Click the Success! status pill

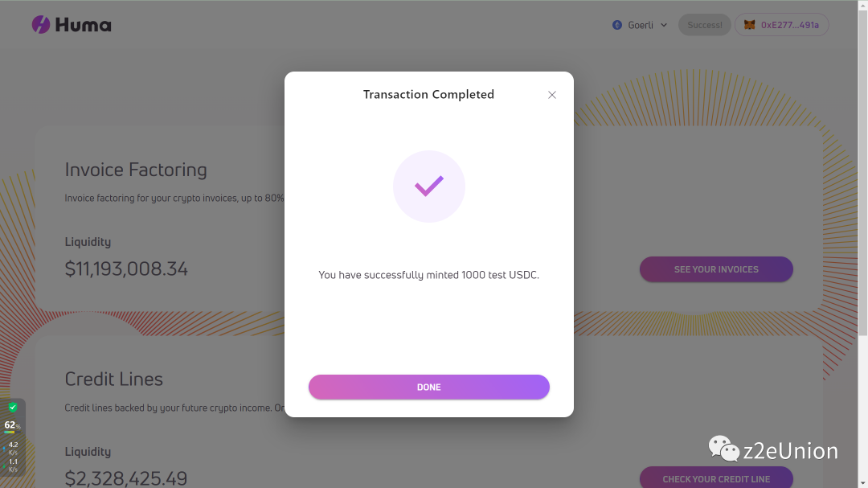(705, 25)
